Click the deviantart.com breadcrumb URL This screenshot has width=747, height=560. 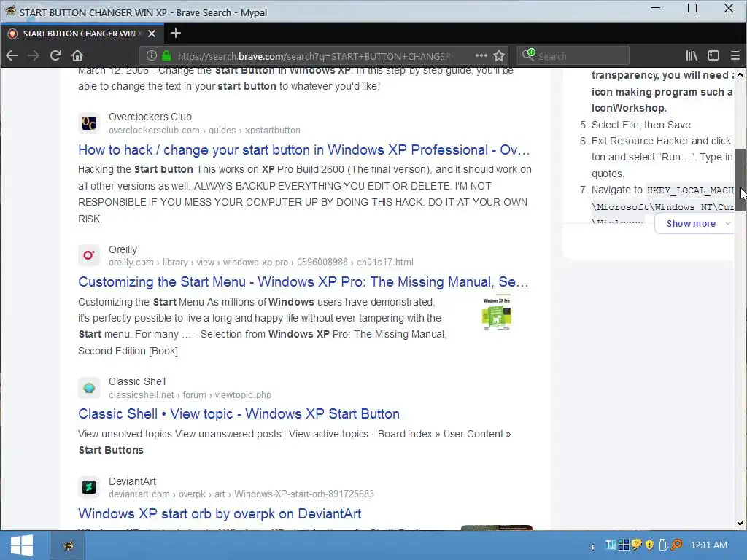pyautogui.click(x=241, y=494)
